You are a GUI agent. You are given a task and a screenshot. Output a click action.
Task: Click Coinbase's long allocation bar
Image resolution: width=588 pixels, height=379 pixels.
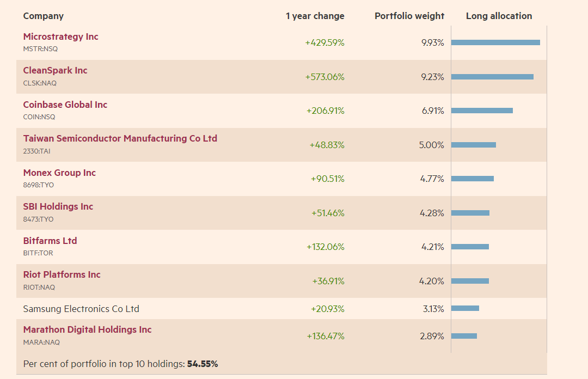tap(482, 111)
